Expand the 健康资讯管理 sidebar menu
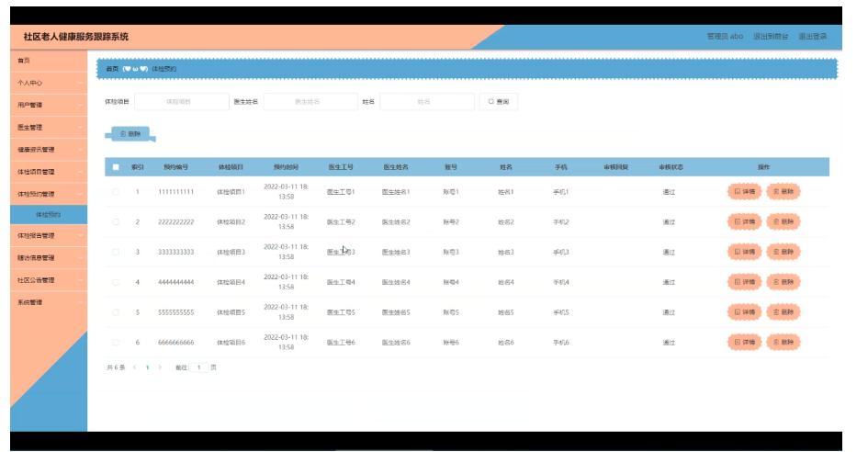868x452 pixels. coord(49,150)
